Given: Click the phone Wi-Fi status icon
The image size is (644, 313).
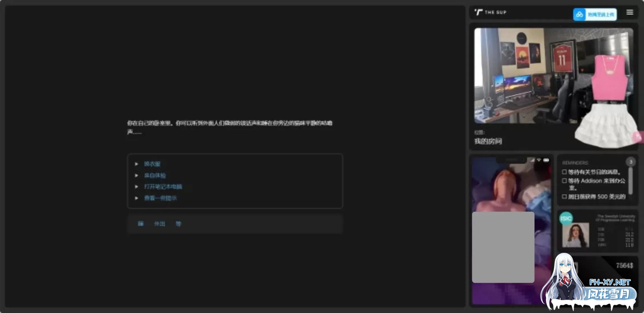Looking at the screenshot, I should (539, 160).
